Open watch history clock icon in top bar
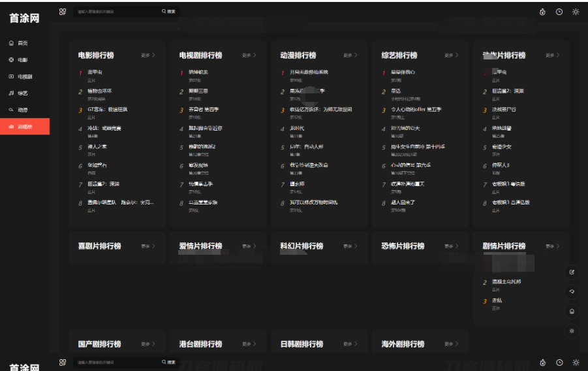 [x=559, y=12]
